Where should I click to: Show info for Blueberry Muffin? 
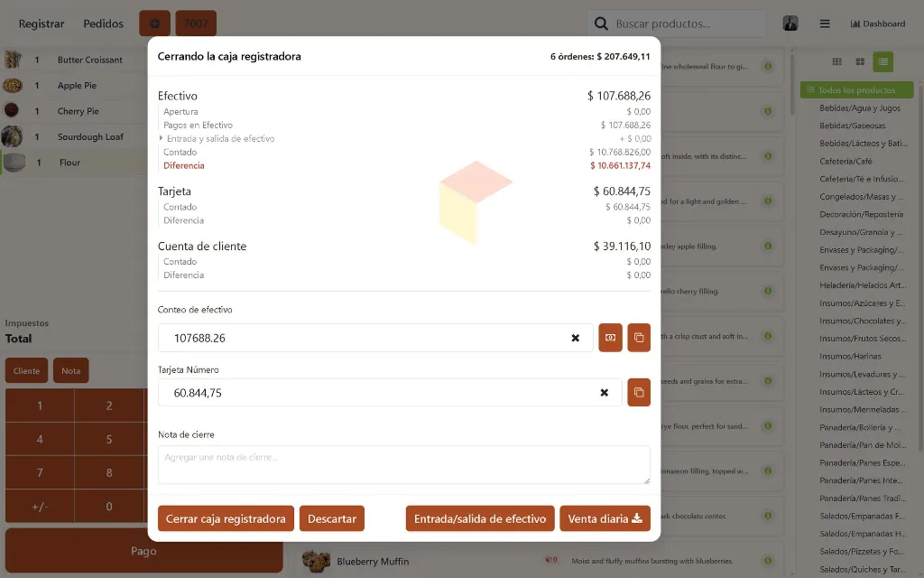coord(768,561)
